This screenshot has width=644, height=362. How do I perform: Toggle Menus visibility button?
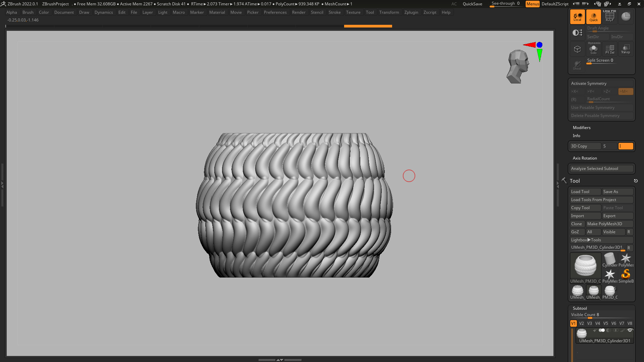coord(533,4)
